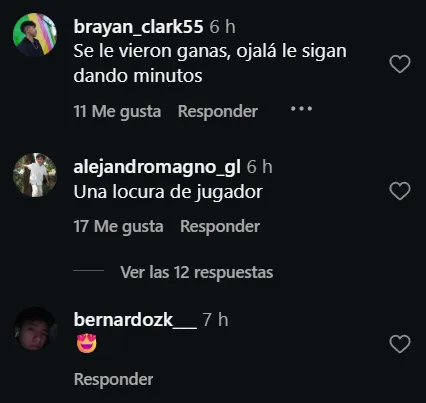Like brayan_clark55's comment with the heart
Screen dimensions: 426x403
tap(400, 64)
